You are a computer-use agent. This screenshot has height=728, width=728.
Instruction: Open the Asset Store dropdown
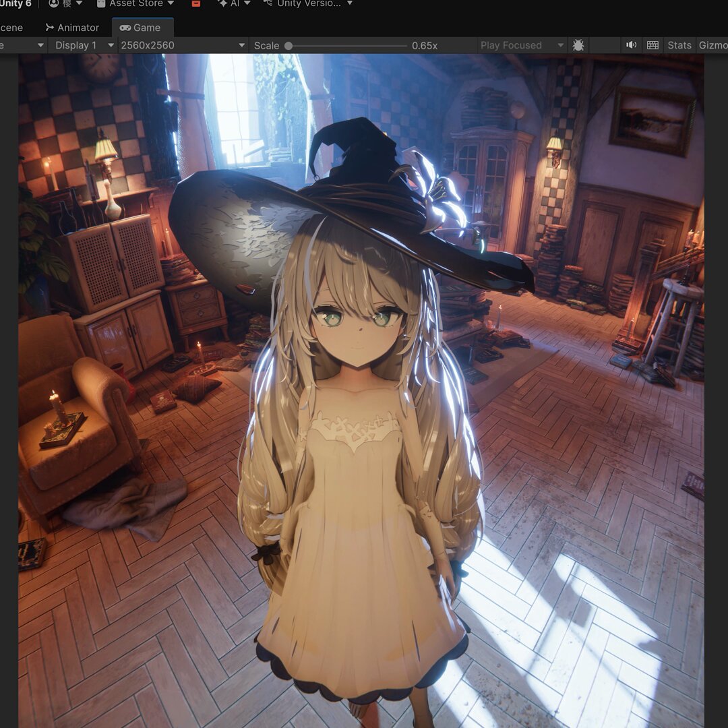tap(135, 3)
